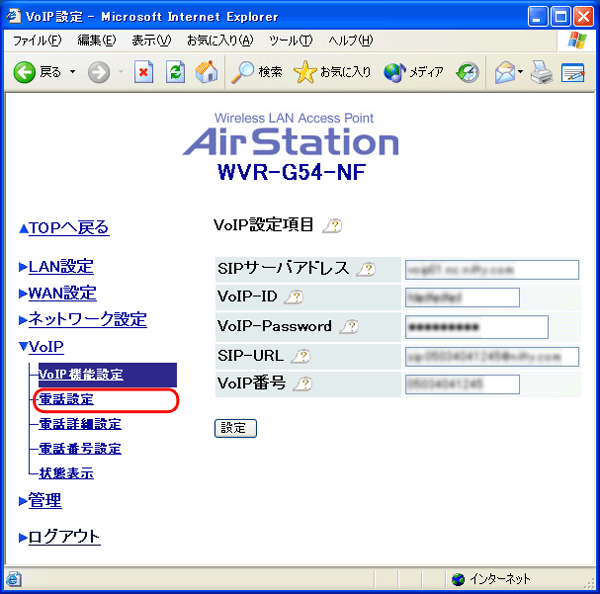Click the help icon beside SIP-URL
Image resolution: width=600 pixels, height=594 pixels.
(x=301, y=356)
